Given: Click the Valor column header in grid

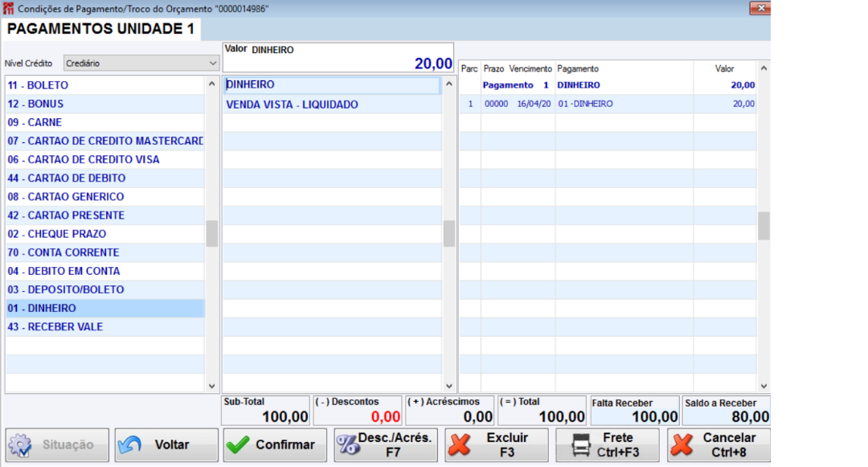Looking at the screenshot, I should pos(724,68).
